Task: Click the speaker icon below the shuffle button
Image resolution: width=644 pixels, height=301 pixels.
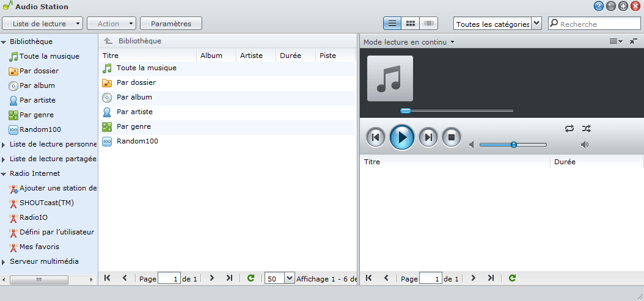Action: 585,145
